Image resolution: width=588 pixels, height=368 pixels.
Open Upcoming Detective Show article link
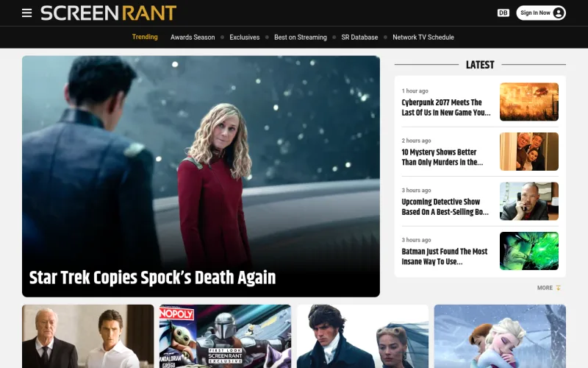[445, 207]
